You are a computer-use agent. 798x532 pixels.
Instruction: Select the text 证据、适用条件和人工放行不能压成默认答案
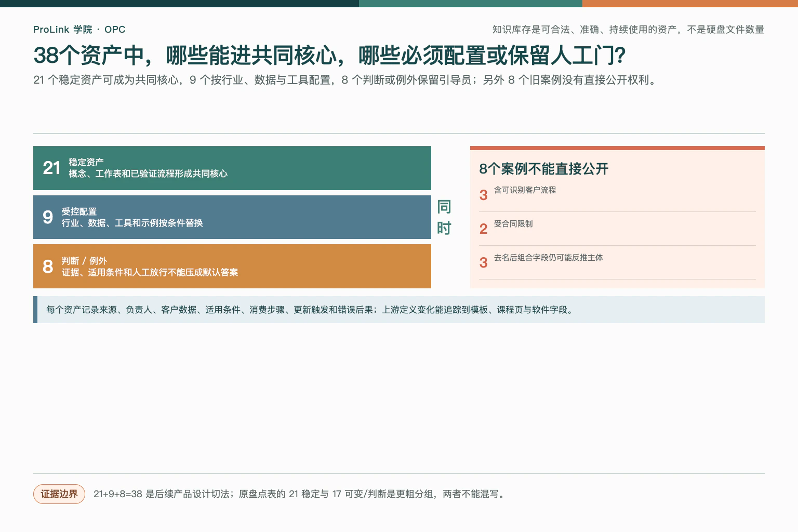tap(150, 272)
